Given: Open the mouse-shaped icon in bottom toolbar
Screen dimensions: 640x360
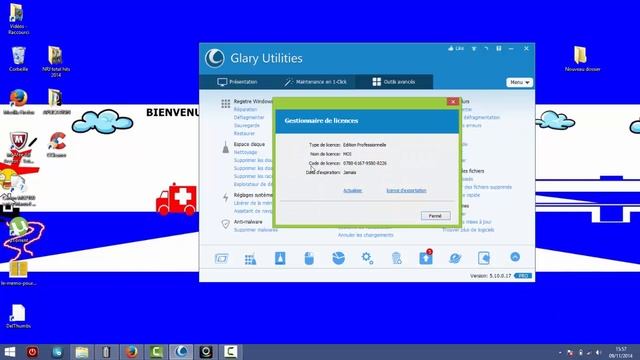Looking at the screenshot, I should [309, 258].
